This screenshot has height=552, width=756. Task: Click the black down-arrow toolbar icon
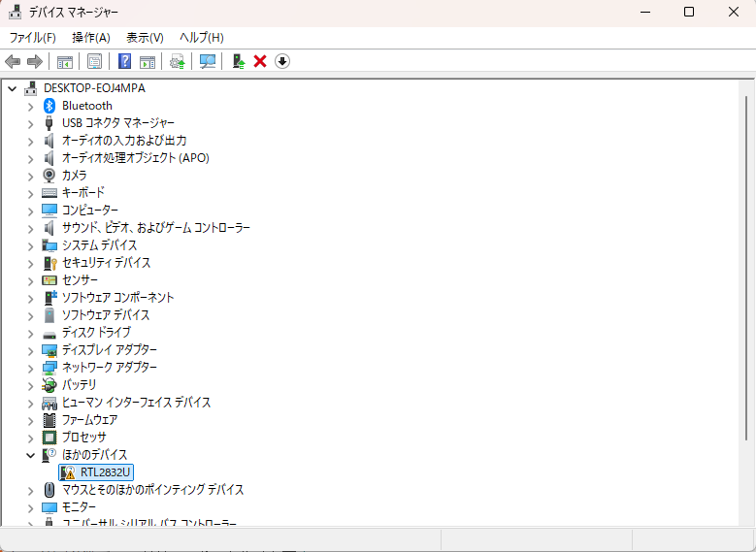pos(282,61)
